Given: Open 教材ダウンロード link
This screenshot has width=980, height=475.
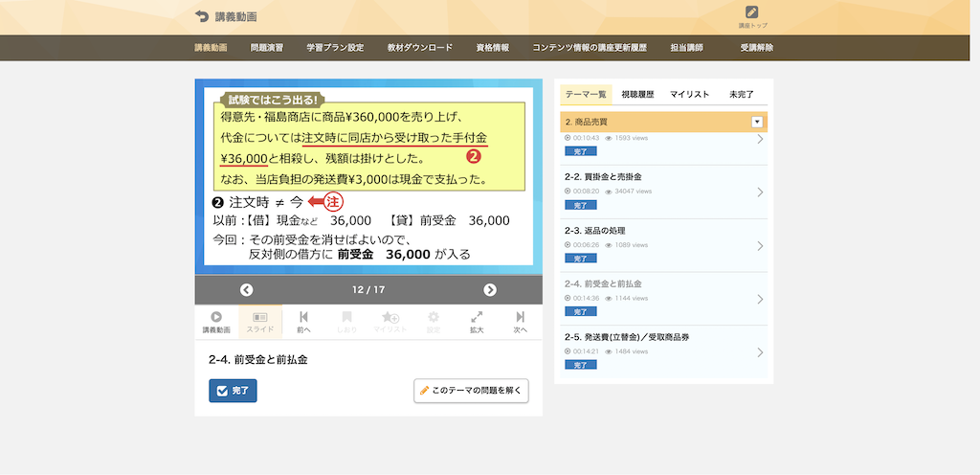Looking at the screenshot, I should point(420,47).
